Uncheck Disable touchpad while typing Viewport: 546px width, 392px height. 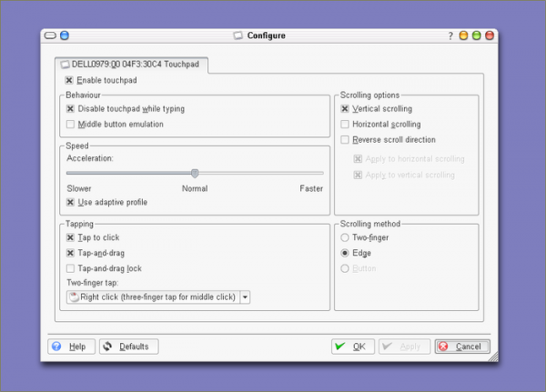(71, 108)
